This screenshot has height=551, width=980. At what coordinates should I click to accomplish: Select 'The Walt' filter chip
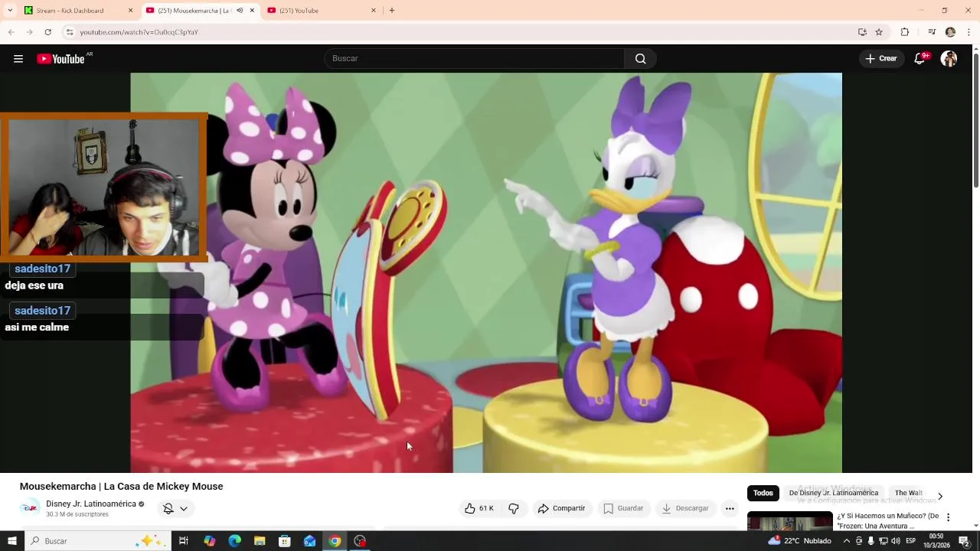(908, 493)
